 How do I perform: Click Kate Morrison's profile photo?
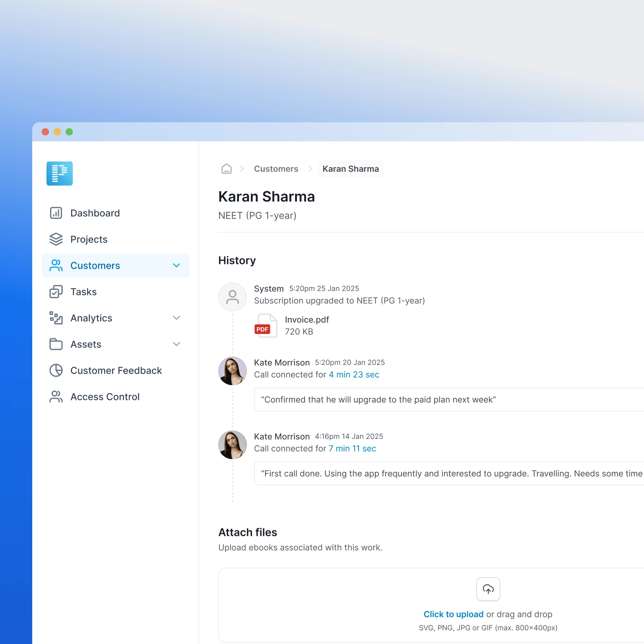coord(233,371)
